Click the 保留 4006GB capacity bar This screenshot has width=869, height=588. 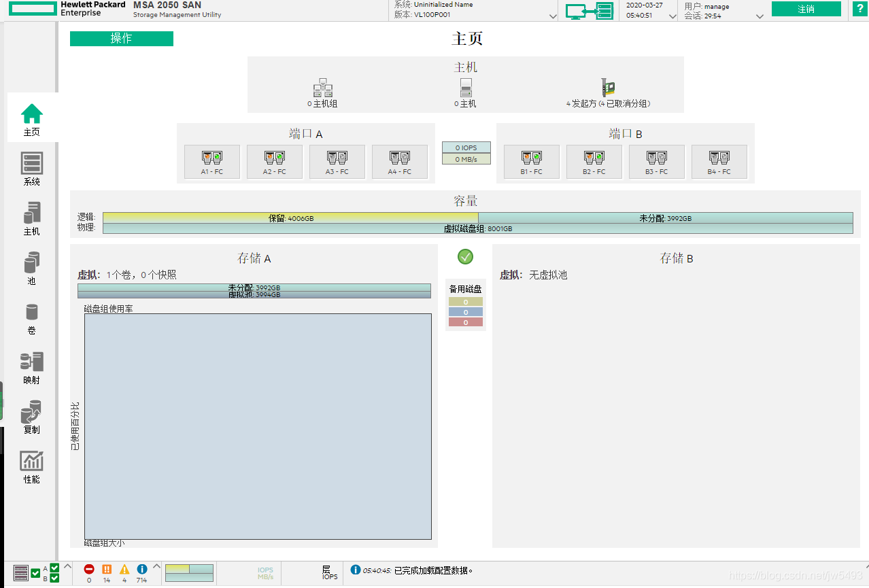pyautogui.click(x=290, y=218)
